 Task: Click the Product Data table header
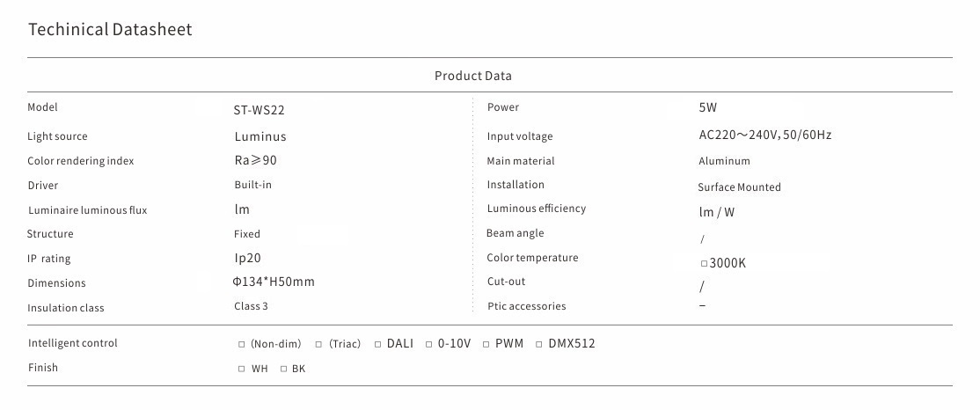point(472,76)
